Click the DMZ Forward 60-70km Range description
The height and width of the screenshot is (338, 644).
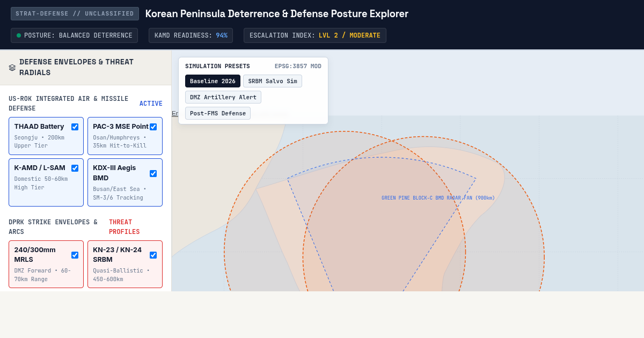(x=42, y=275)
